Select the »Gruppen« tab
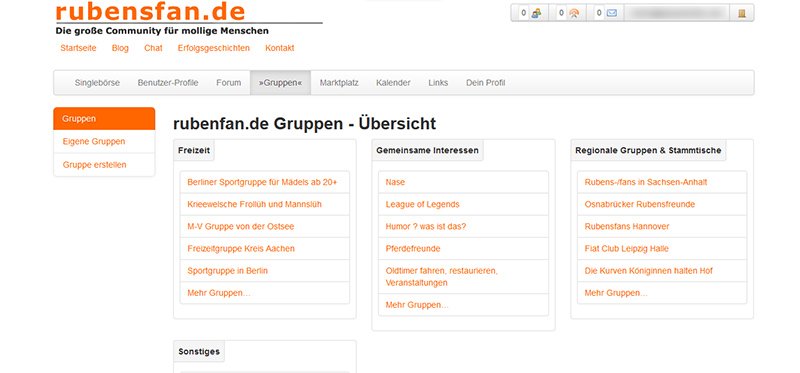800x373 pixels. click(280, 83)
